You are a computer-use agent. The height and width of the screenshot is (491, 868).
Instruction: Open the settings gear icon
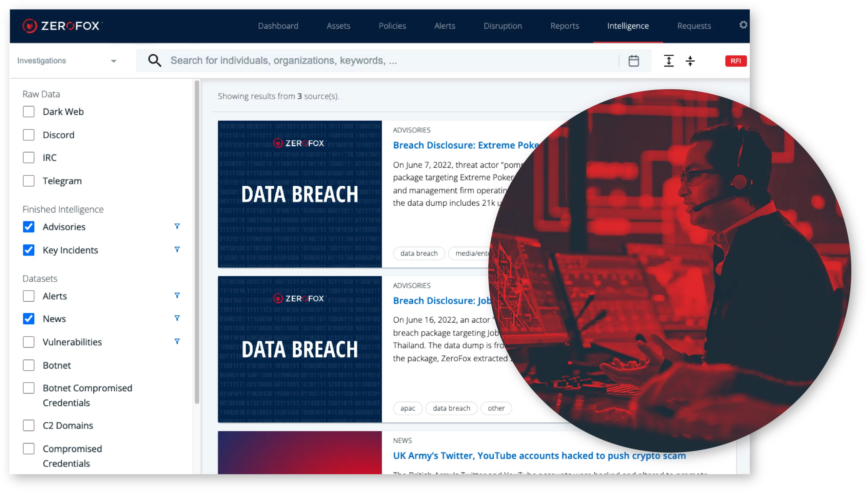743,25
